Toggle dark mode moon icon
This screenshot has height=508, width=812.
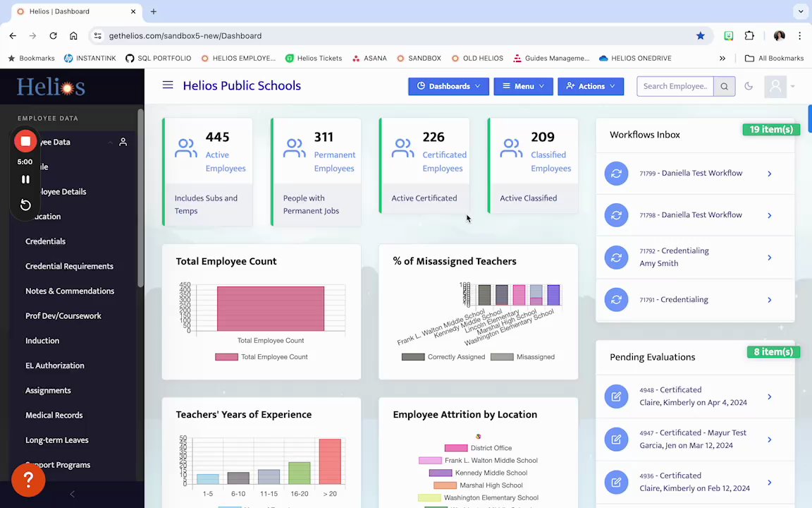point(749,86)
